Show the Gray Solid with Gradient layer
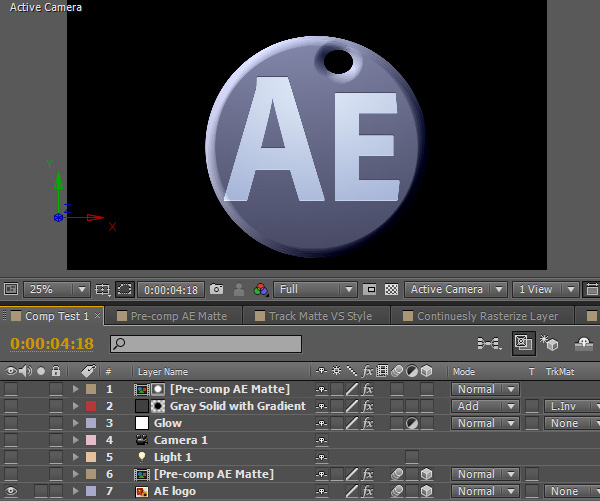Image resolution: width=600 pixels, height=501 pixels. pyautogui.click(x=11, y=407)
